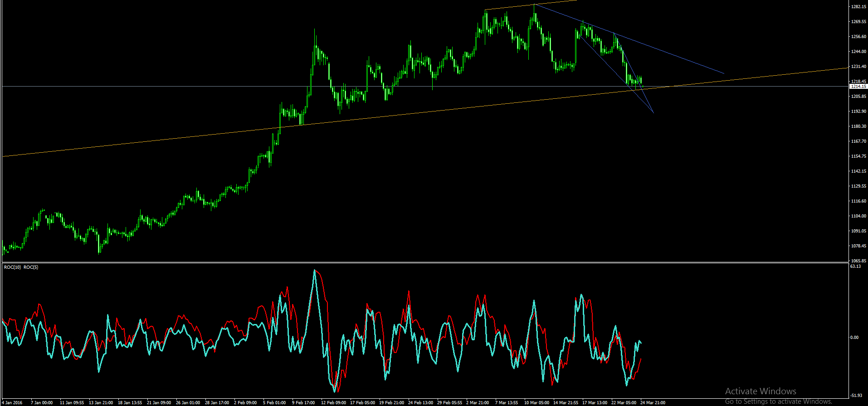This screenshot has height=406, width=868.
Task: Click price scale value 1065.85
Action: (x=858, y=261)
